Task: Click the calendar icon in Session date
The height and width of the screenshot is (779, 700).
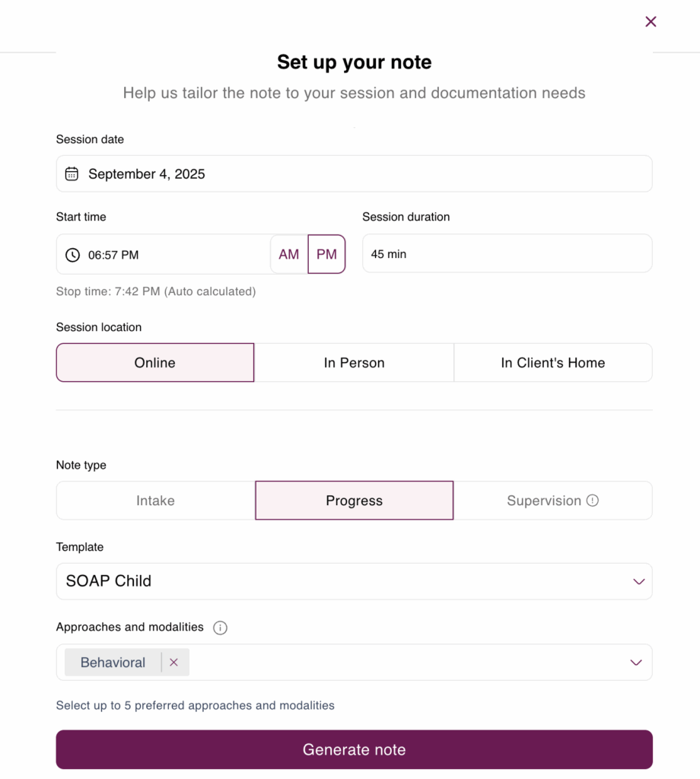Action: coord(72,174)
